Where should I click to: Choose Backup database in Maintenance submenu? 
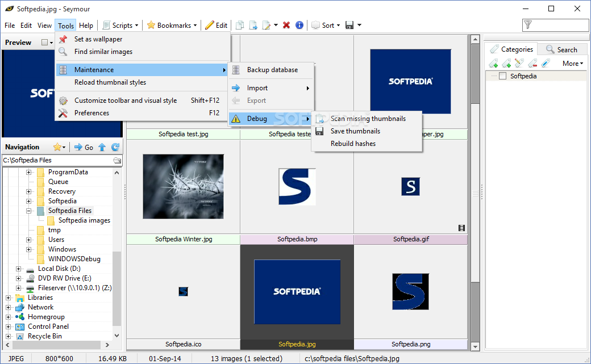[x=272, y=70]
